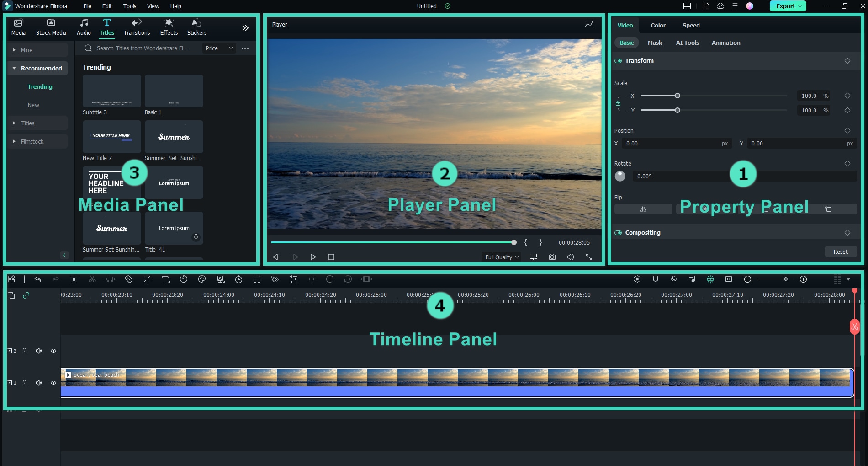Take a snapshot with the camera icon
Image resolution: width=868 pixels, height=466 pixels.
552,257
